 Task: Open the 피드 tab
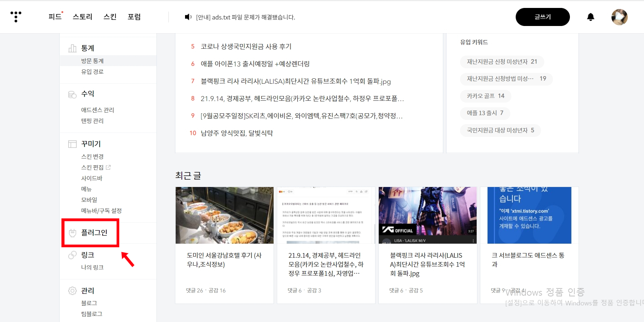(x=55, y=17)
